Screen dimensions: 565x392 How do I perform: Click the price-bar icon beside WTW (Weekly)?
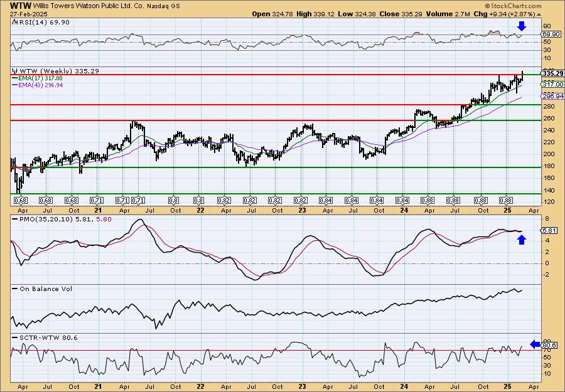pyautogui.click(x=15, y=71)
